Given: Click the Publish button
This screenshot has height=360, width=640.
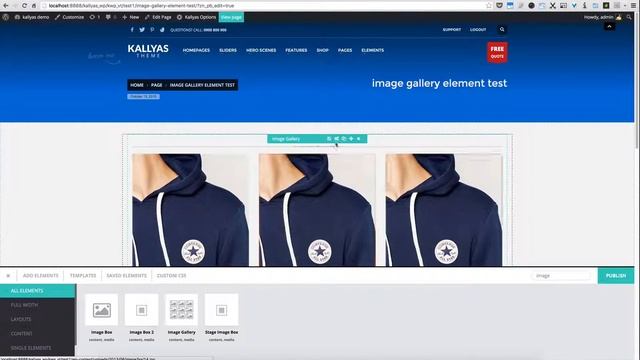Looking at the screenshot, I should (x=616, y=276).
